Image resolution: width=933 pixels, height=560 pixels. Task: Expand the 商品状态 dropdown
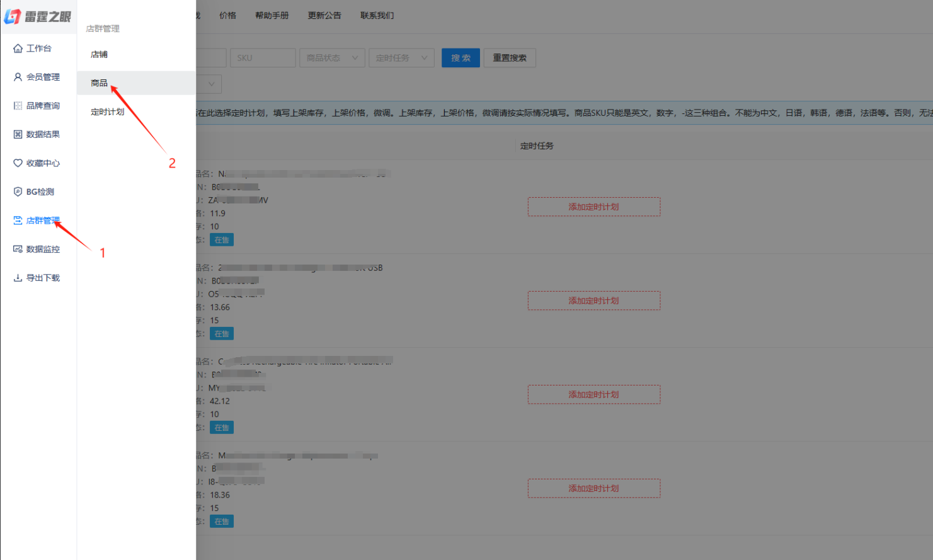332,58
